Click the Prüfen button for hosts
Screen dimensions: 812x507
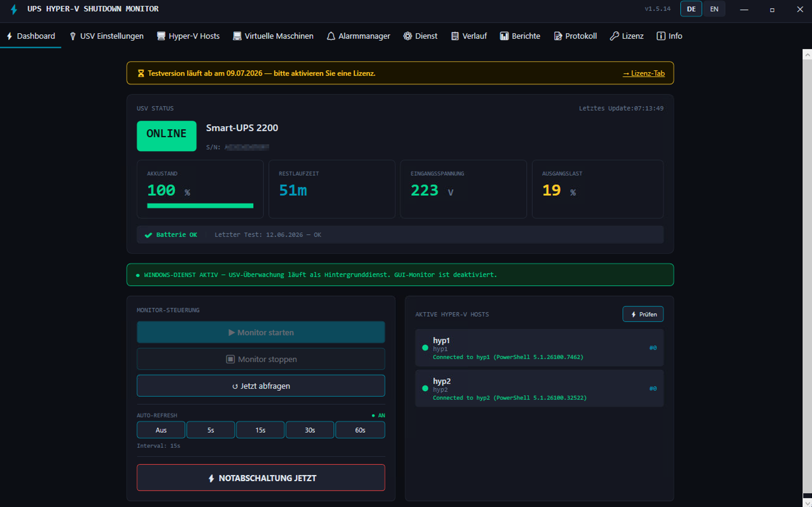(x=643, y=314)
